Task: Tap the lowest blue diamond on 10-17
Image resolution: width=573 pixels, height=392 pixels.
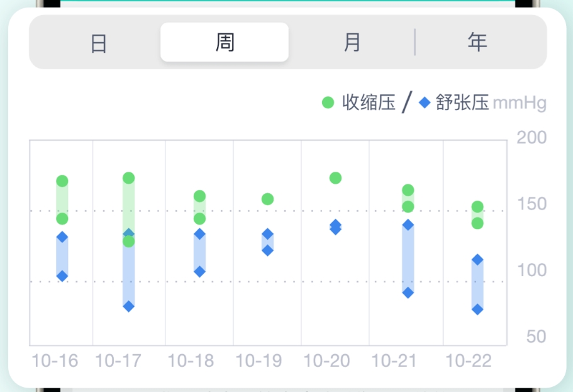Action: 128,306
